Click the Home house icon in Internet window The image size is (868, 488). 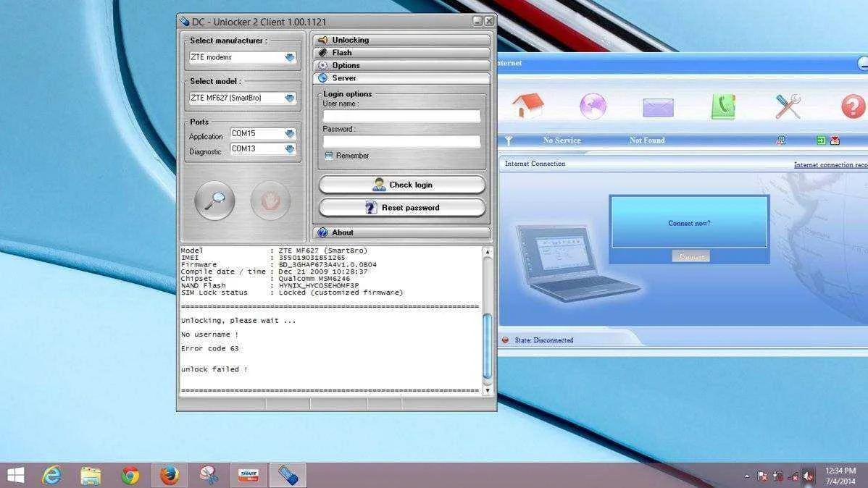pos(527,104)
